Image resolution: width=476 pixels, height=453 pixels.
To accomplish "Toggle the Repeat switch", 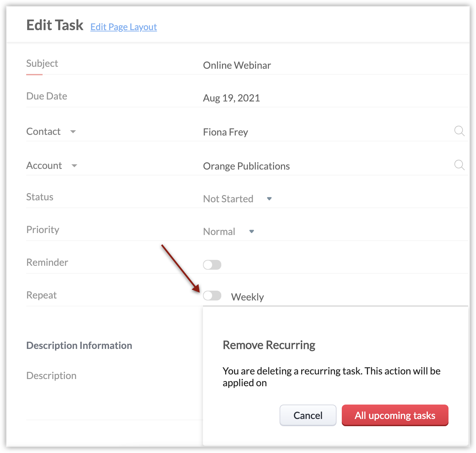I will tap(212, 296).
